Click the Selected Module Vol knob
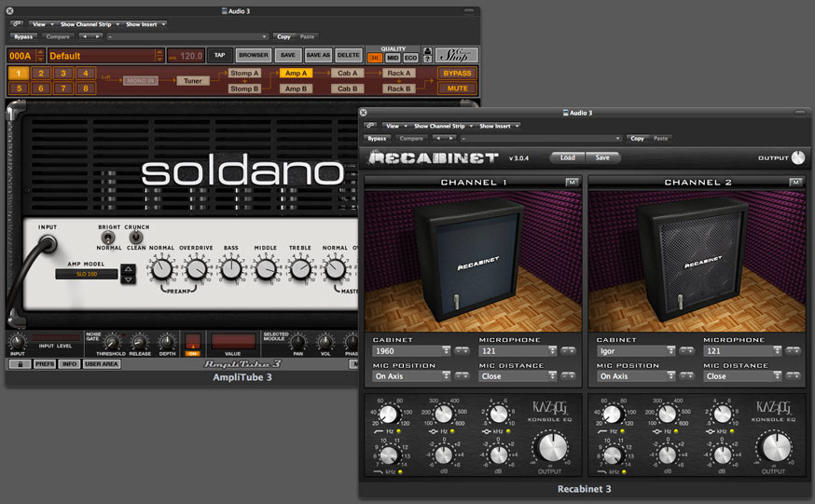This screenshot has width=815, height=504. pyautogui.click(x=325, y=342)
